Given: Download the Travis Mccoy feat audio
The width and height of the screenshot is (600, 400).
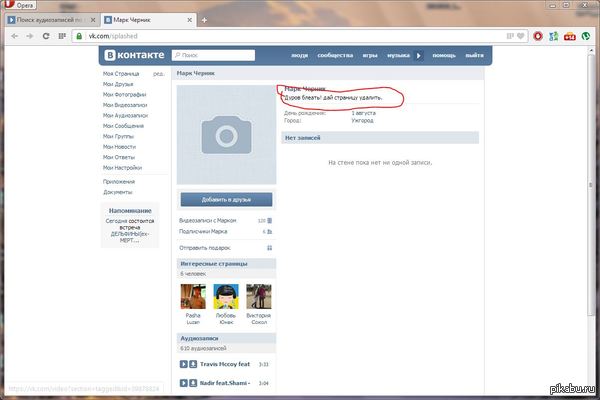Looking at the screenshot, I should pos(192,364).
